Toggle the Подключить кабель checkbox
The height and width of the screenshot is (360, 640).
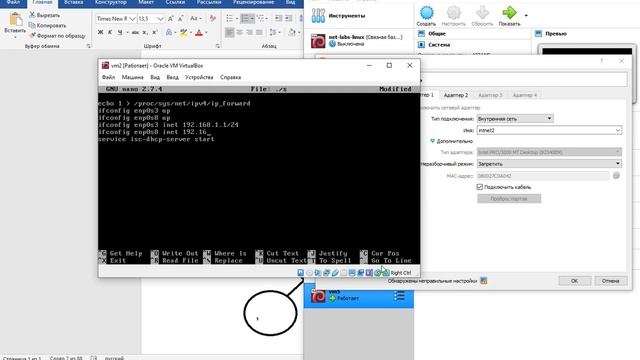point(480,187)
